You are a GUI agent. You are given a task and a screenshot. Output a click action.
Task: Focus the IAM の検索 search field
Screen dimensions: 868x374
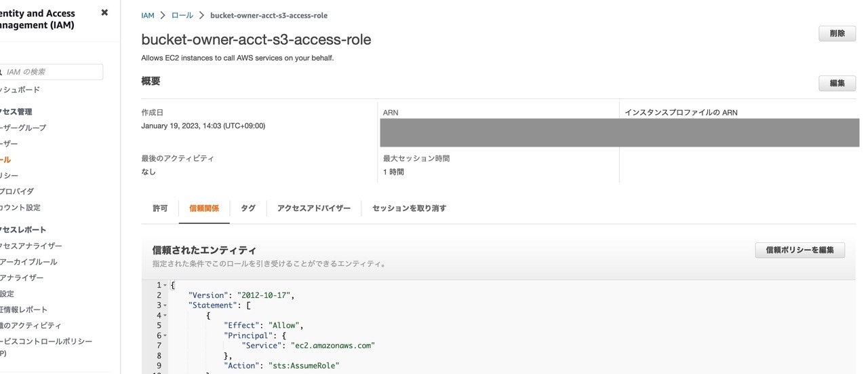coord(51,72)
